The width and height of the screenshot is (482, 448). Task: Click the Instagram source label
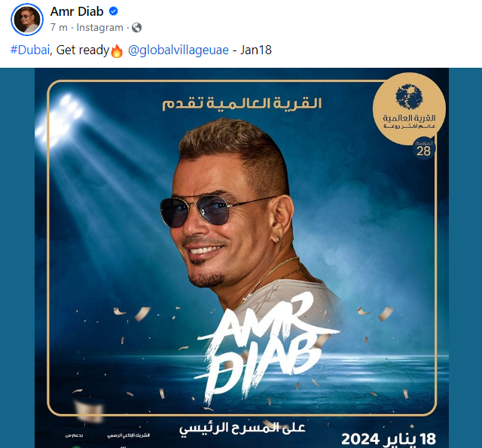[99, 28]
